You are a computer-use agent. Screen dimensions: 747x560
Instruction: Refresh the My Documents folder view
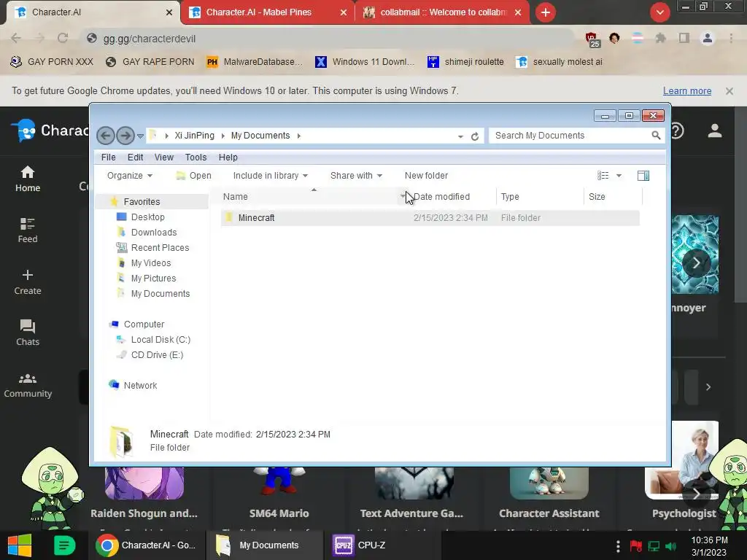(474, 136)
